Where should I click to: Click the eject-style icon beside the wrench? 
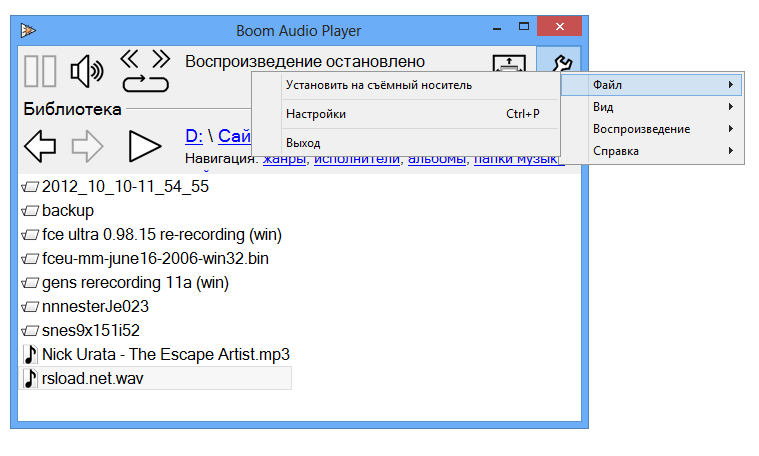(509, 63)
